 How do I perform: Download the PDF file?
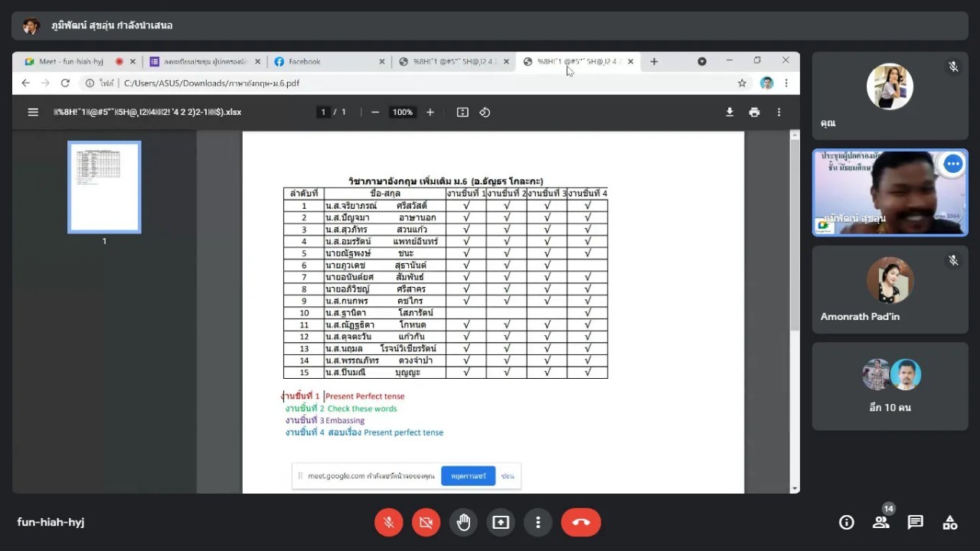pyautogui.click(x=730, y=112)
